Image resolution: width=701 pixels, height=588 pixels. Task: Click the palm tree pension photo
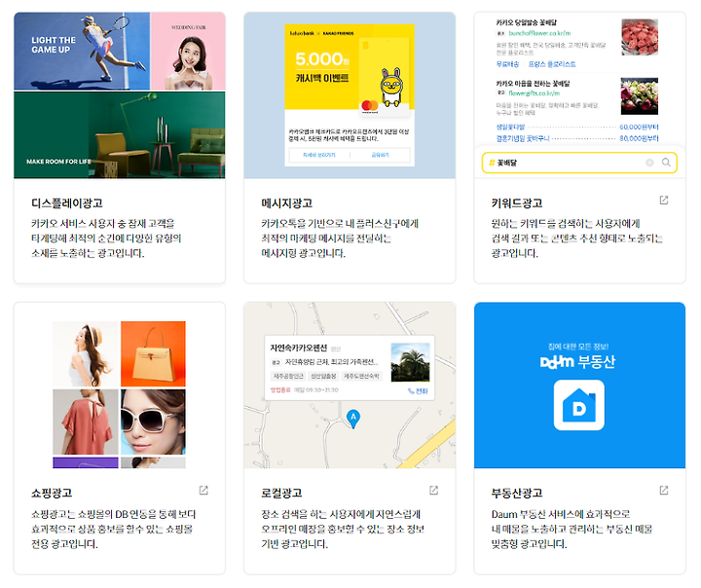click(411, 362)
